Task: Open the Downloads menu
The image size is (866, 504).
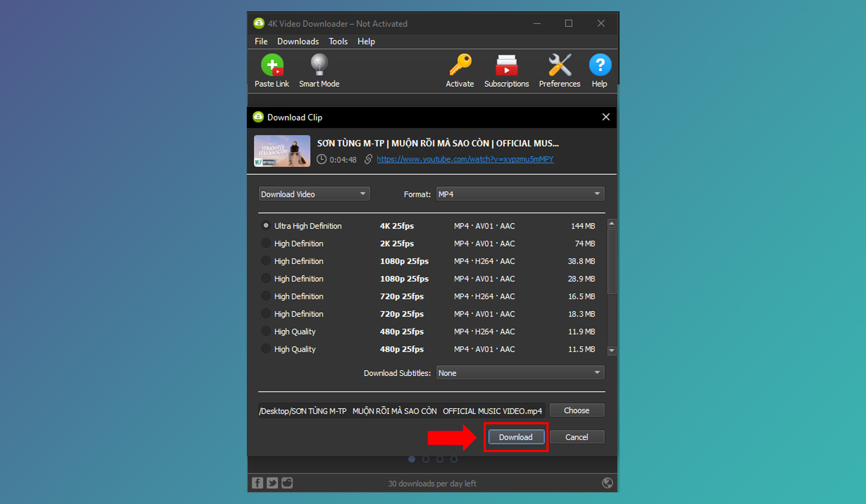Action: click(x=298, y=42)
